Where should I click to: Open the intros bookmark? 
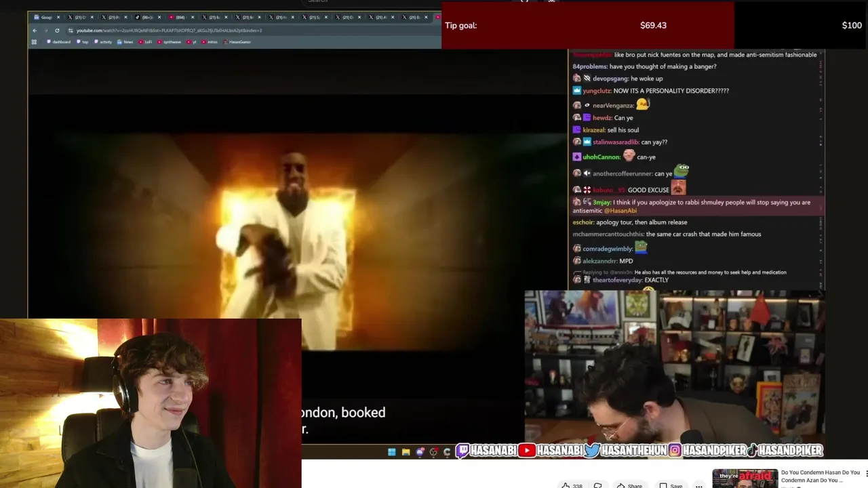pyautogui.click(x=210, y=42)
